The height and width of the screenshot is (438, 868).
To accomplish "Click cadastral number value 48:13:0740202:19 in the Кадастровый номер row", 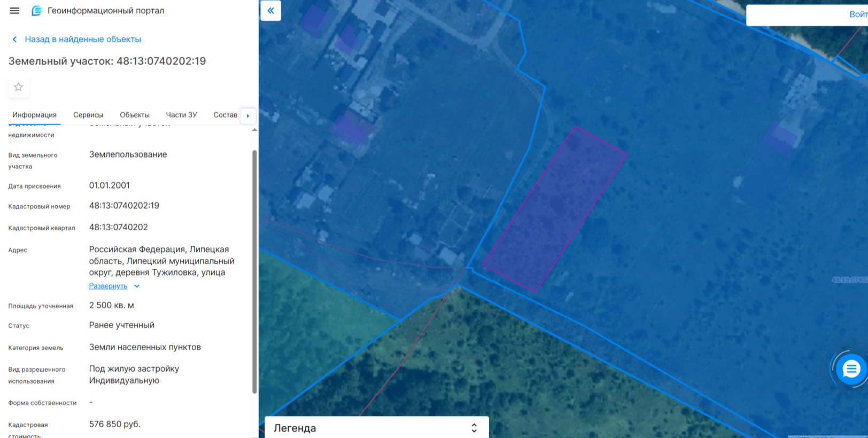I will pos(124,206).
